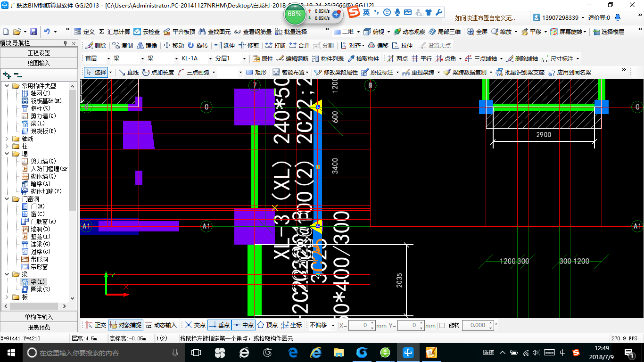Toggle 中点 midpoint snap
The width and height of the screenshot is (644, 362).
point(243,325)
